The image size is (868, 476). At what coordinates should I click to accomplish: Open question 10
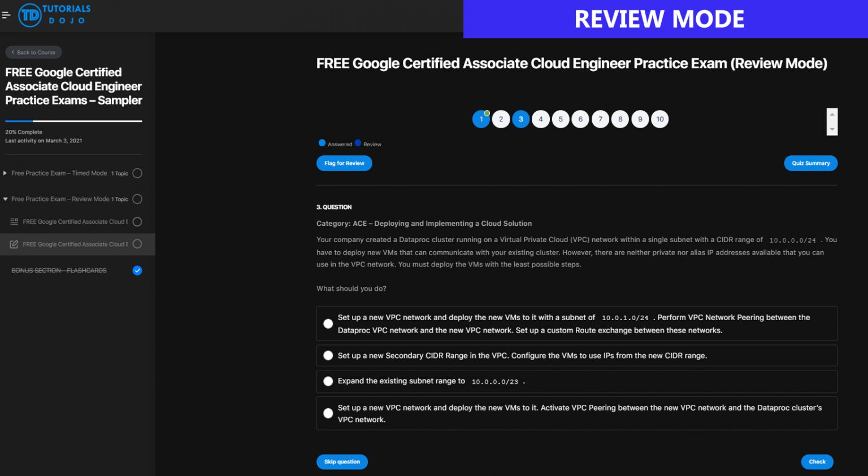660,119
